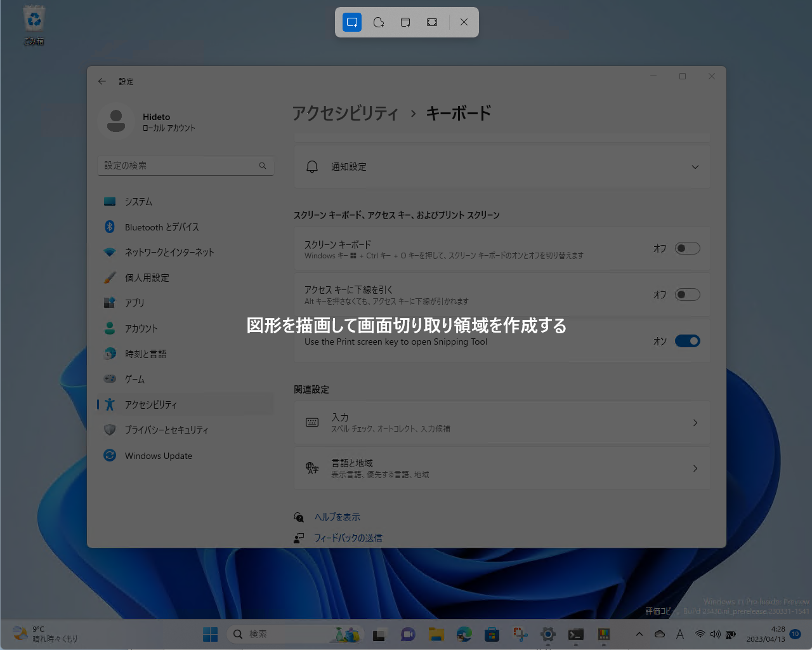Select the window snip mode

coord(405,22)
